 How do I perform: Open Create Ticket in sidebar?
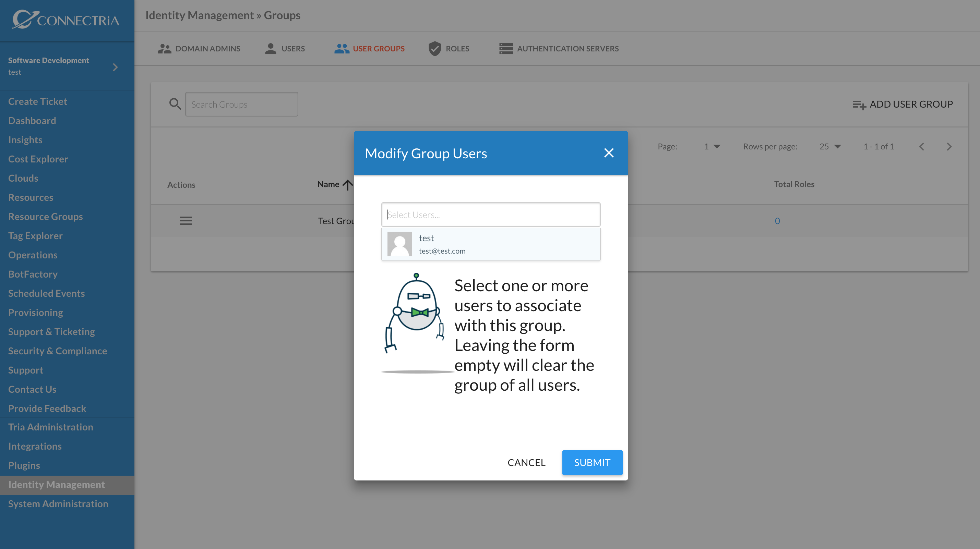pos(37,101)
